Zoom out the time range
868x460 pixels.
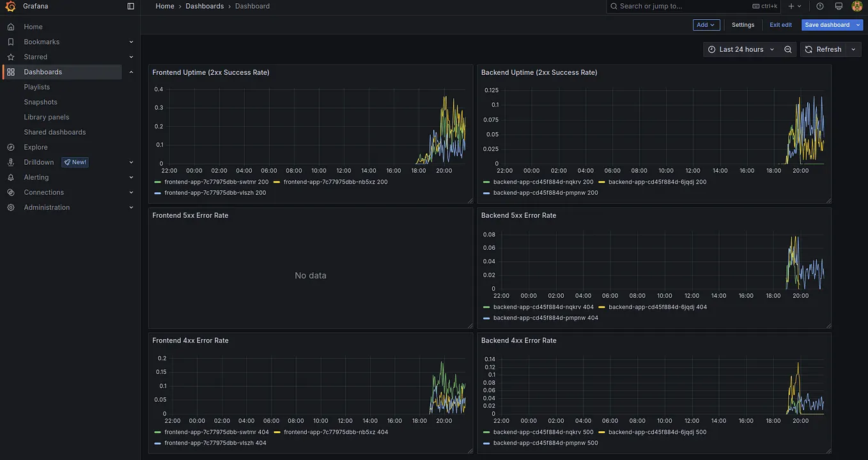point(787,49)
